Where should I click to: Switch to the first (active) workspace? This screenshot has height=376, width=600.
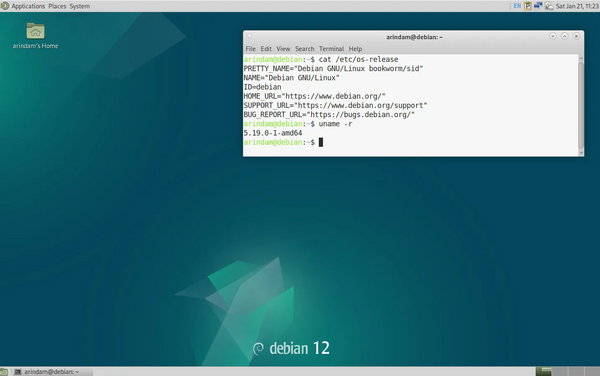click(543, 371)
